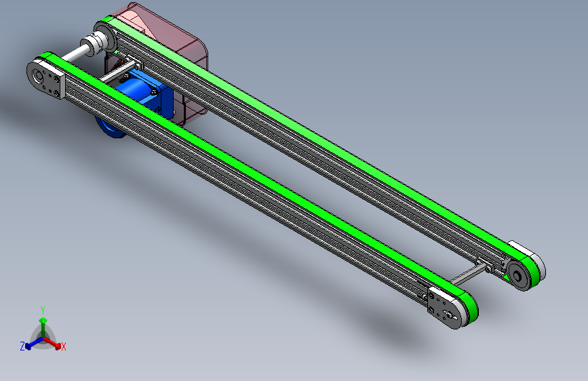The image size is (588, 381).
Task: Click the Y axis of the orientation triad
Action: tap(43, 324)
